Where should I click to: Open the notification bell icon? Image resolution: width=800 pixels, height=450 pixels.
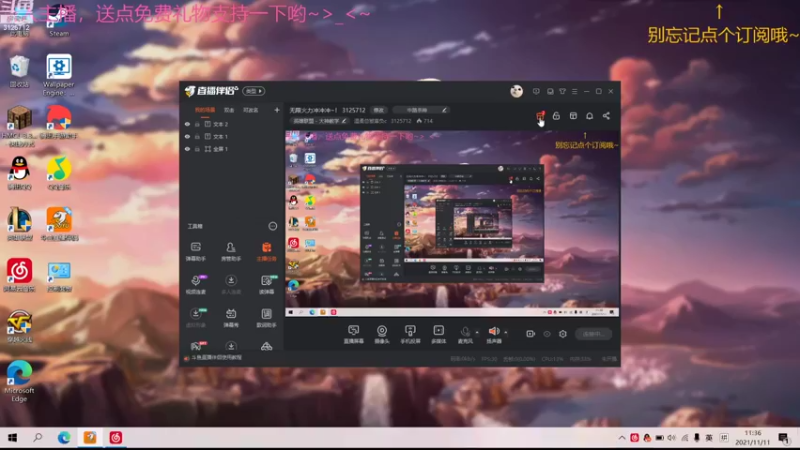click(x=589, y=116)
